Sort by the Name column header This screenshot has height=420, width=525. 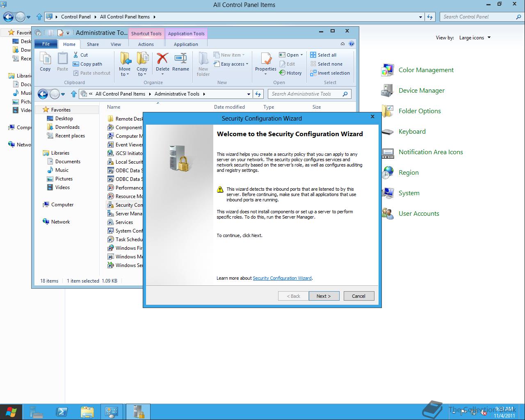[114, 107]
